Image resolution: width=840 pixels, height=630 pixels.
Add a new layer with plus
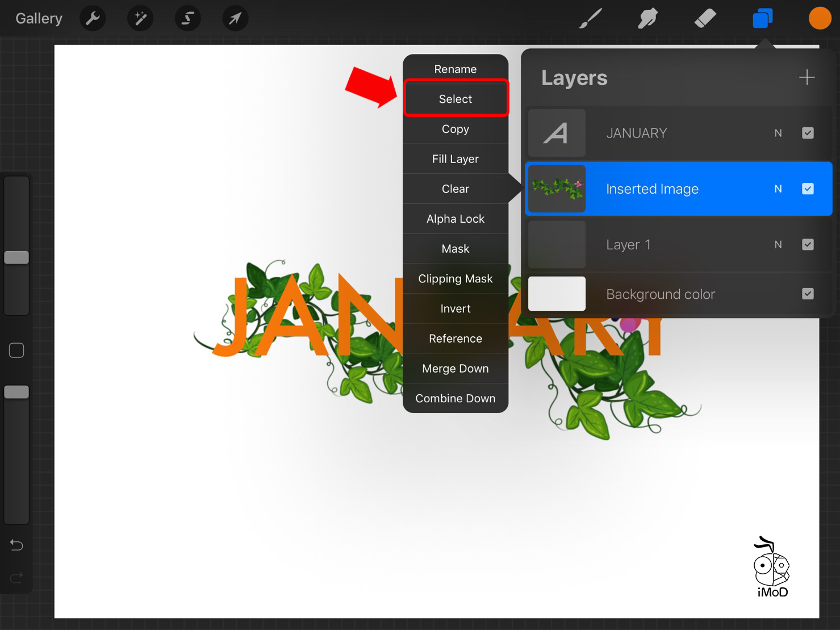click(806, 77)
